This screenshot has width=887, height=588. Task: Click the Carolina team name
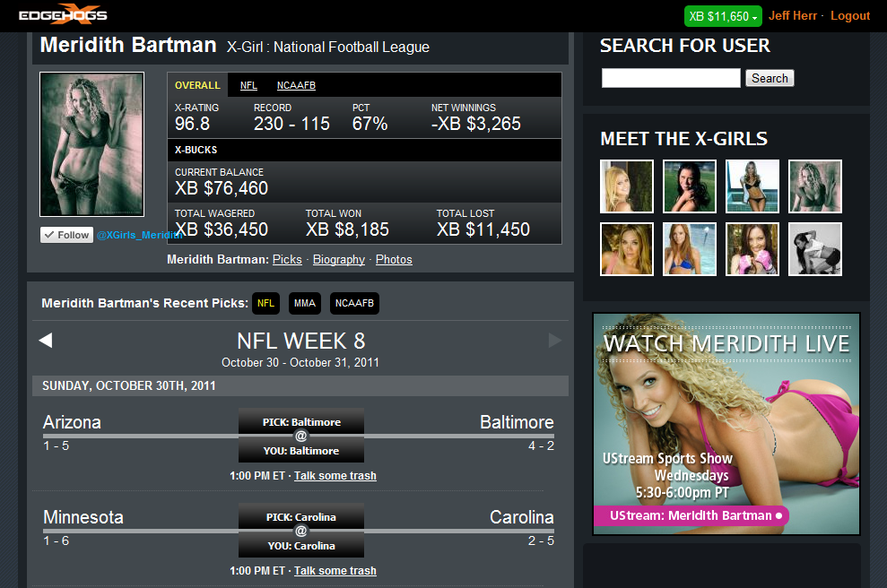[522, 517]
